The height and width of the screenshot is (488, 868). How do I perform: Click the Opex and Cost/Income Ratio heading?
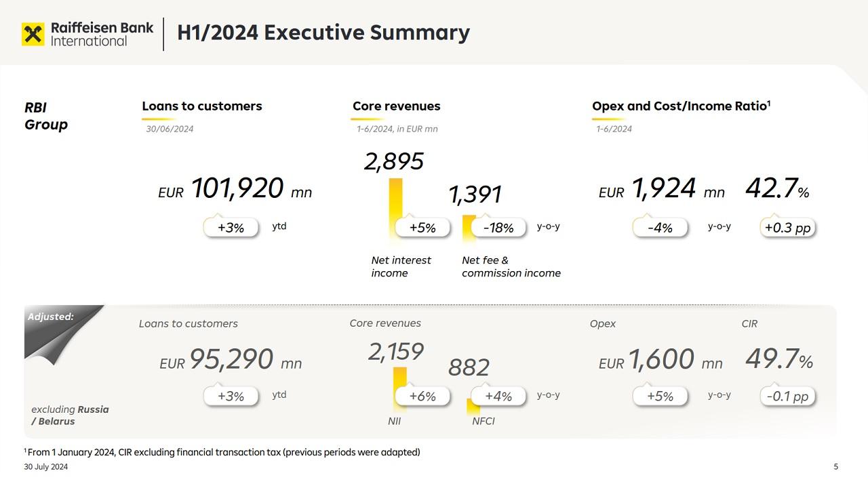[x=681, y=106]
